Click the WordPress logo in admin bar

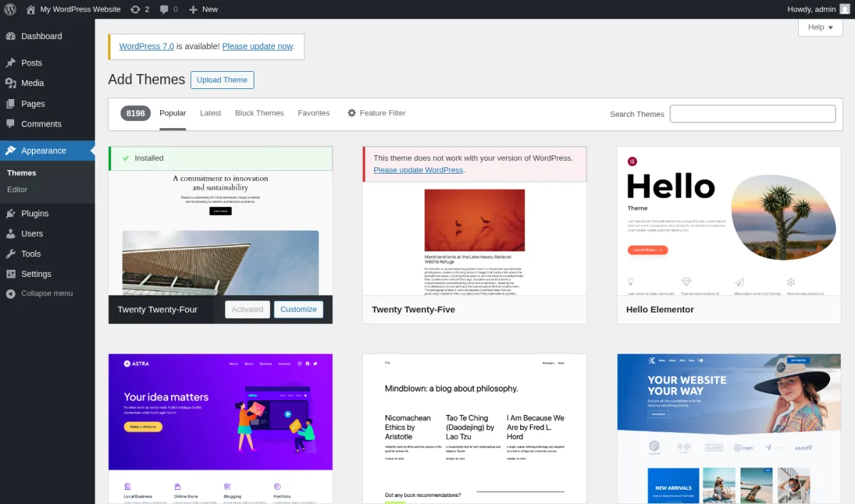[10, 9]
